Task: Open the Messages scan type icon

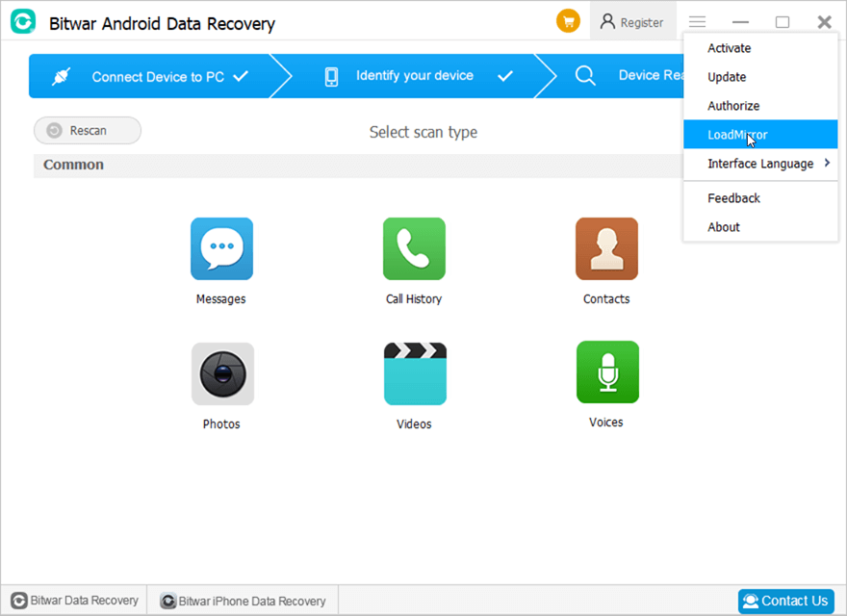Action: point(221,248)
